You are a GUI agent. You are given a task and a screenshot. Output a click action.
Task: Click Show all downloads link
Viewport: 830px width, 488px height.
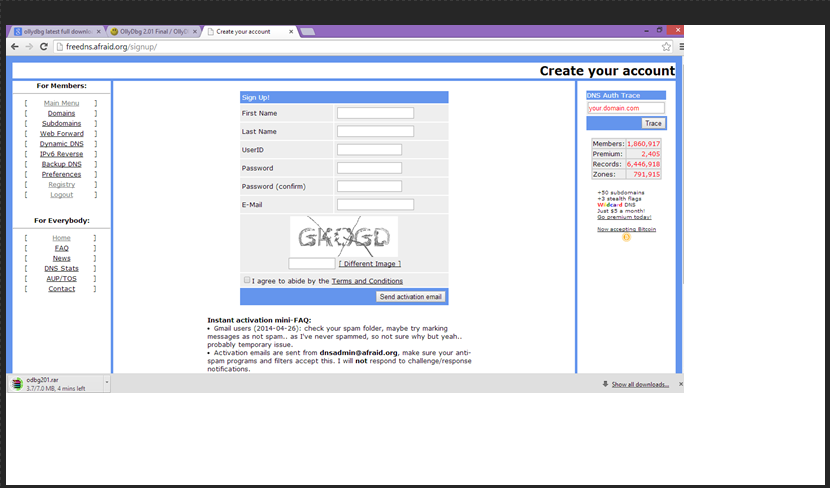pyautogui.click(x=640, y=384)
